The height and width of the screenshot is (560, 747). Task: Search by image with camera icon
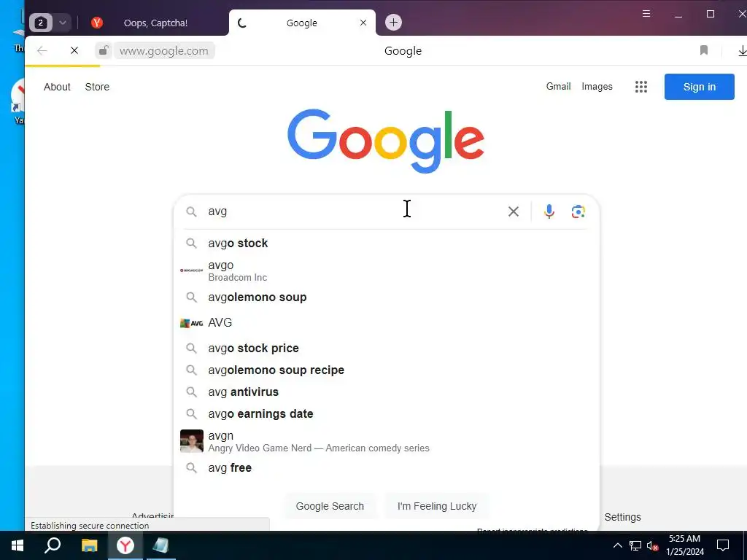click(578, 211)
